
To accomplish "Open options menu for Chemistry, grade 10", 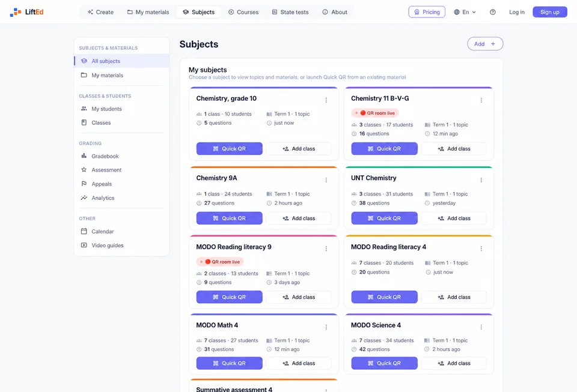I will tap(326, 100).
